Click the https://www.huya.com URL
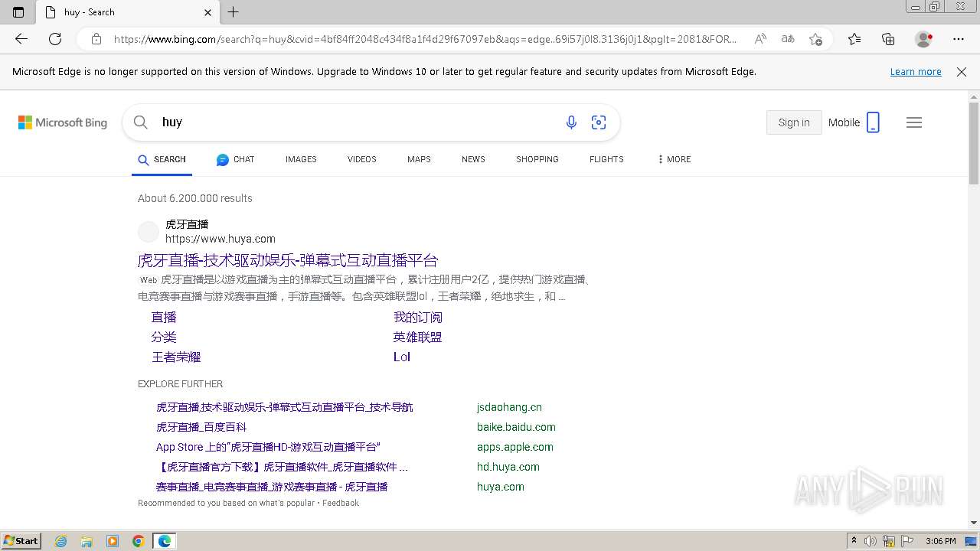The width and height of the screenshot is (980, 551). point(220,239)
